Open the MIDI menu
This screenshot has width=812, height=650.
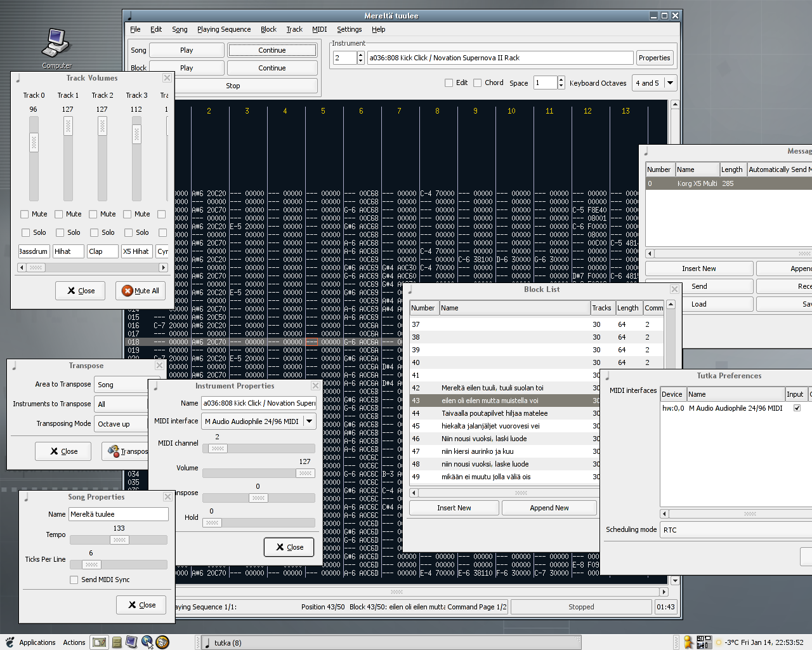click(x=319, y=29)
